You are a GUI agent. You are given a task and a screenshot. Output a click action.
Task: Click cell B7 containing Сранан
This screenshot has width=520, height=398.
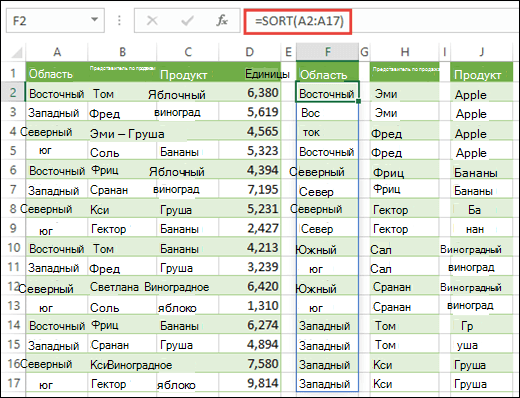[122, 189]
